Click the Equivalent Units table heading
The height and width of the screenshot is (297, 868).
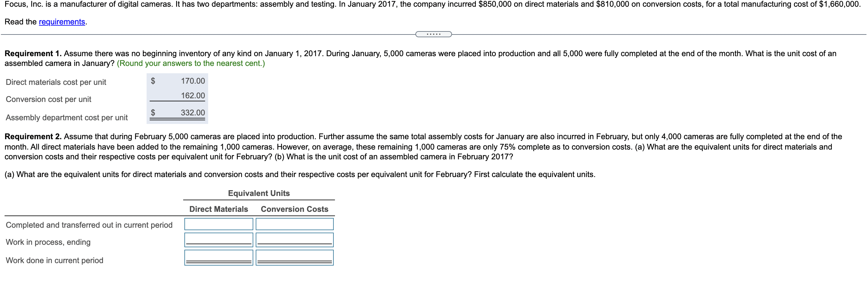259,194
